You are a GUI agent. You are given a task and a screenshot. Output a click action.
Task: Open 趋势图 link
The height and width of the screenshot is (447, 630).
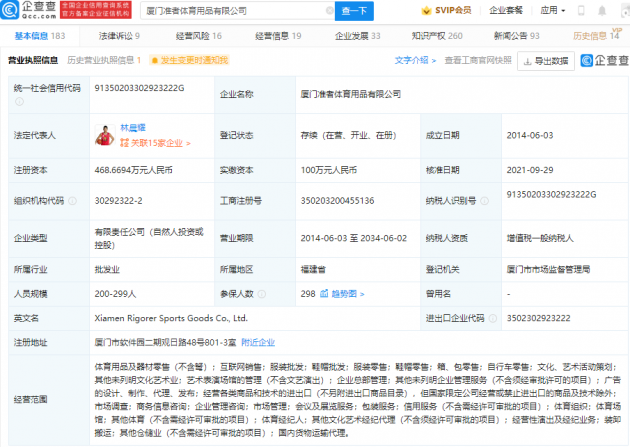pos(348,294)
